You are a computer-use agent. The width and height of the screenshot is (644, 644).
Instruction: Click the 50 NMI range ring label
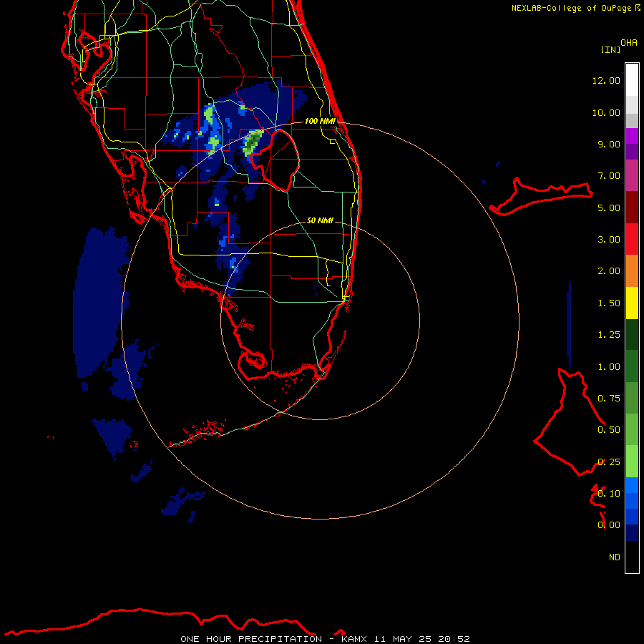(320, 220)
